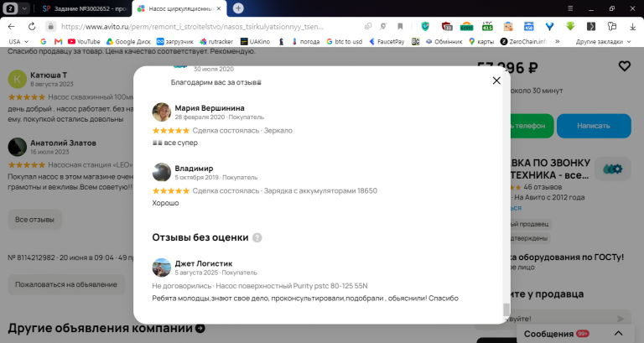Viewport: 644px width, 343px height.
Task: Open Владимир's avatar photo
Action: [x=161, y=172]
